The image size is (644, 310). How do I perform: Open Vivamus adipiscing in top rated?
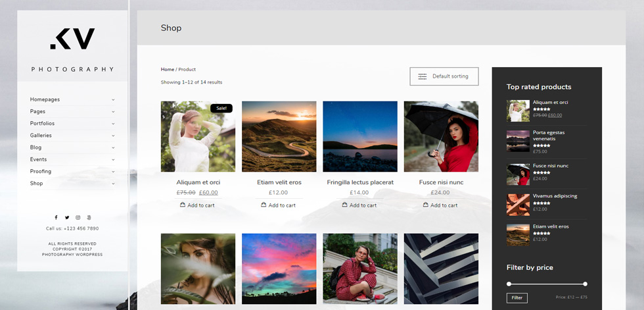pos(555,196)
